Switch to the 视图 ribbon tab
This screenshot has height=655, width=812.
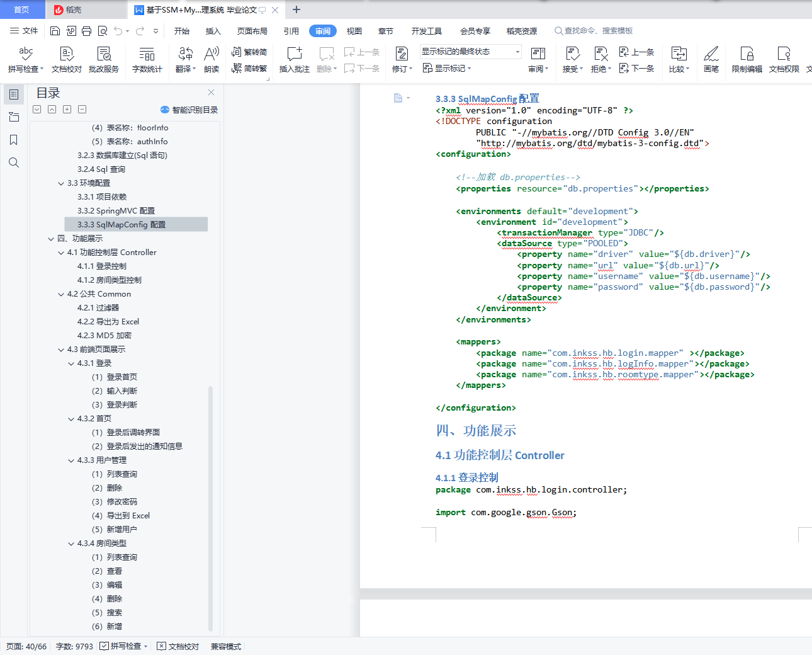(354, 31)
